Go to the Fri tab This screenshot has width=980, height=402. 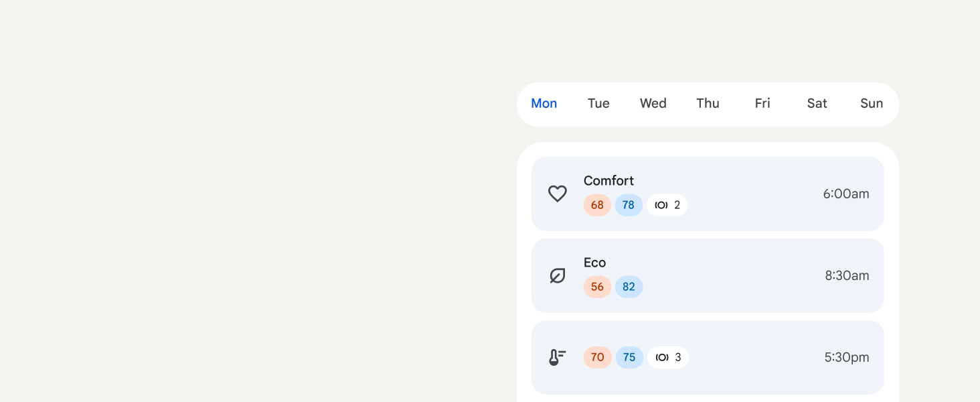pyautogui.click(x=762, y=103)
